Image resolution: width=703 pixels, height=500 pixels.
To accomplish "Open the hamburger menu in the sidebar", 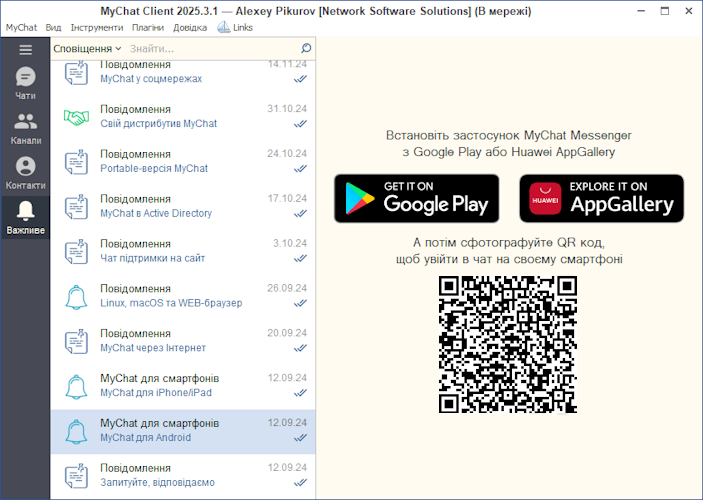I will tap(26, 50).
